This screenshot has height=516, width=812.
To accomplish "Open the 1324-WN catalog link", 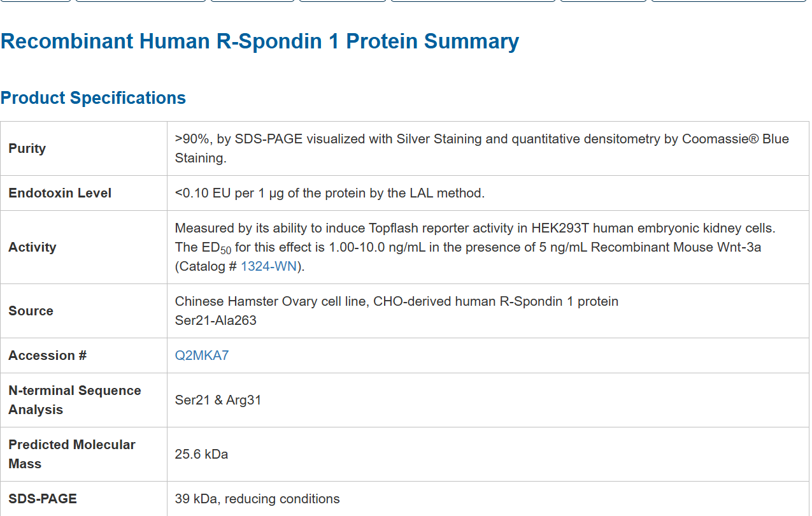I will point(268,266).
